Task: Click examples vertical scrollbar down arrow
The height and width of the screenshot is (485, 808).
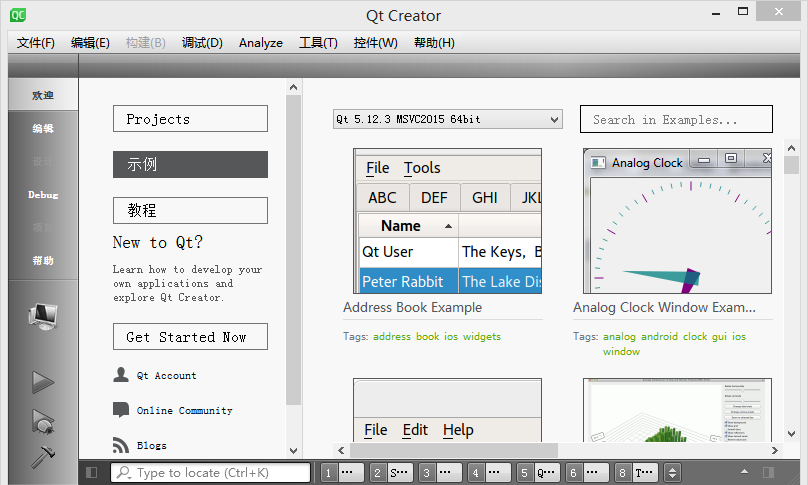Action: tap(792, 434)
